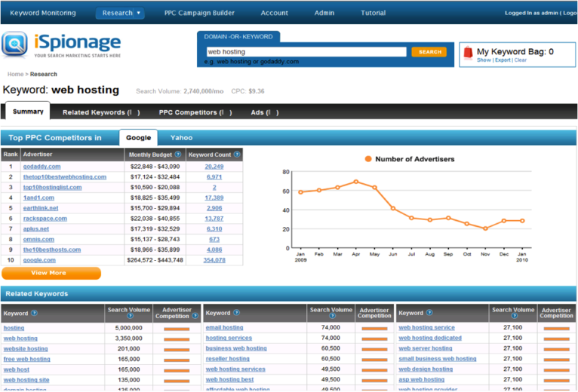
Task: Open omnis.com advertiser link
Action: pyautogui.click(x=38, y=239)
